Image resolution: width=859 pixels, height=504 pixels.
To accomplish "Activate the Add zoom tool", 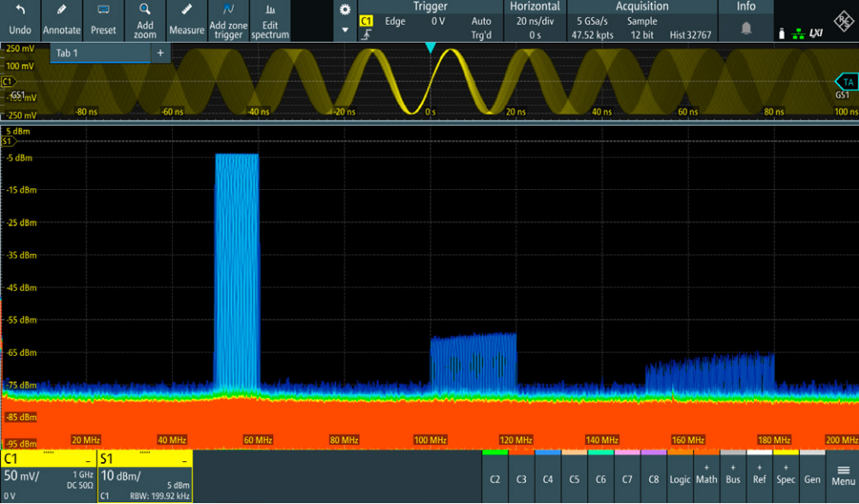I will tap(145, 19).
